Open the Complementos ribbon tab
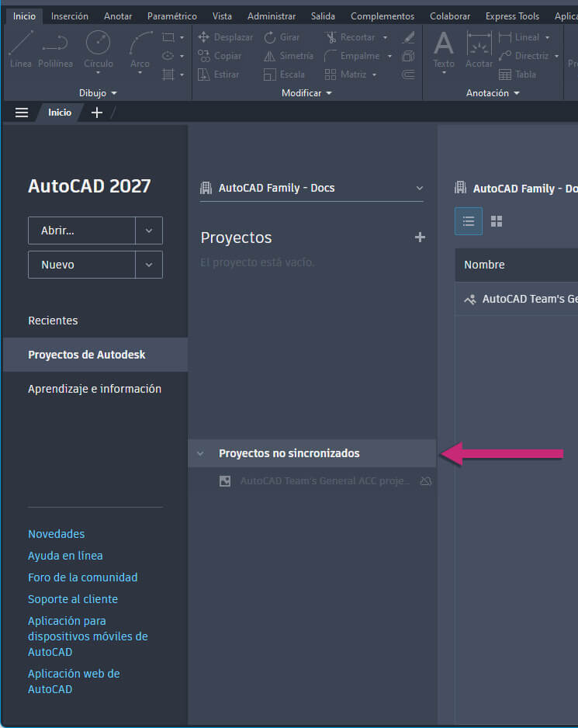578x728 pixels. [382, 16]
